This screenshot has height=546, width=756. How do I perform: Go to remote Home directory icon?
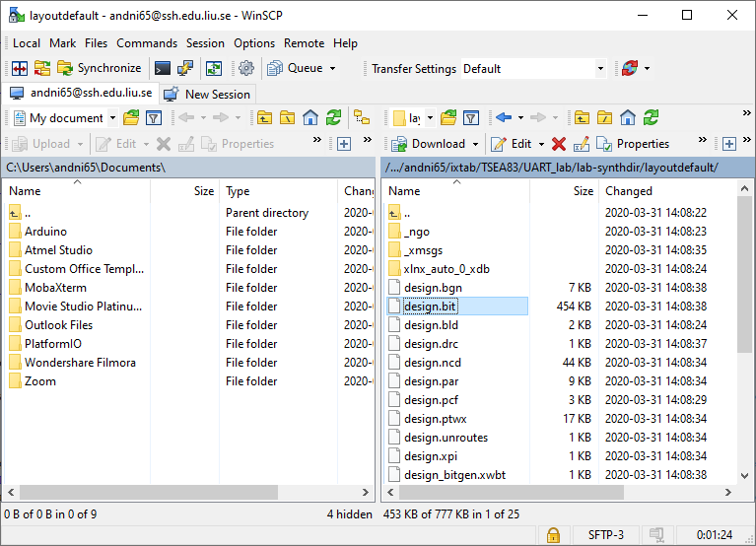pos(628,118)
